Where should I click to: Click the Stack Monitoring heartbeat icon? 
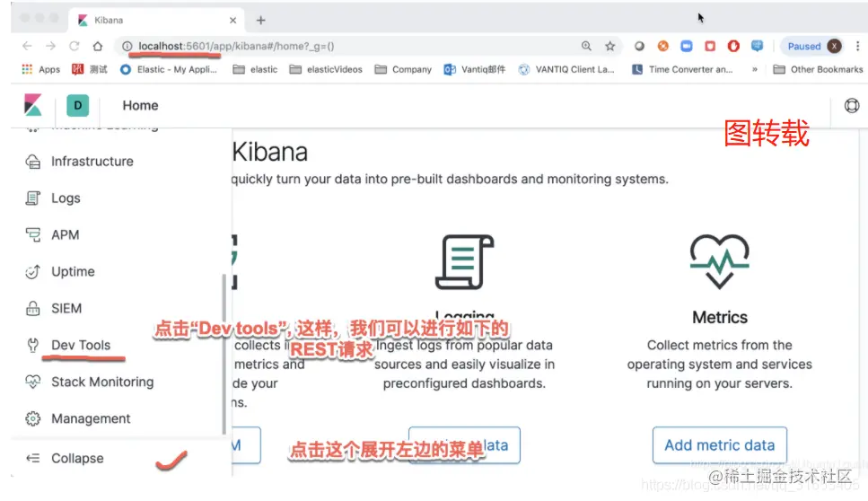pyautogui.click(x=32, y=382)
